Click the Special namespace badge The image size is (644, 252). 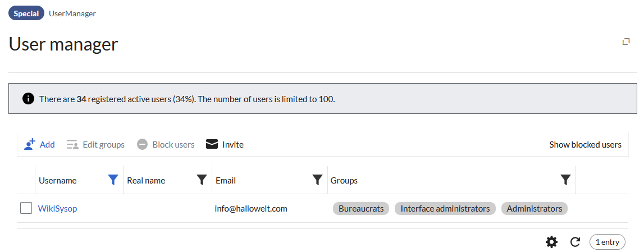pyautogui.click(x=26, y=13)
